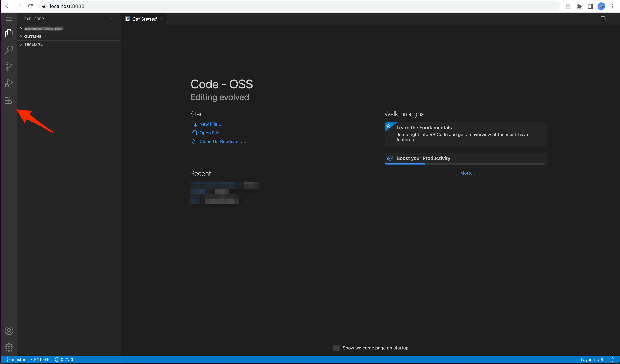620x364 pixels.
Task: Expand the TIMELINE section
Action: coord(33,44)
